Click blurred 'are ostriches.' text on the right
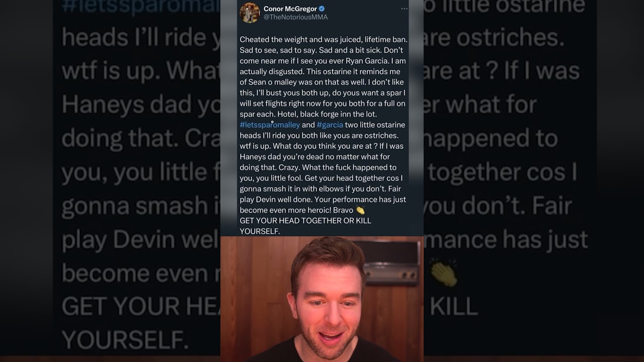The height and width of the screenshot is (362, 644). pyautogui.click(x=496, y=38)
